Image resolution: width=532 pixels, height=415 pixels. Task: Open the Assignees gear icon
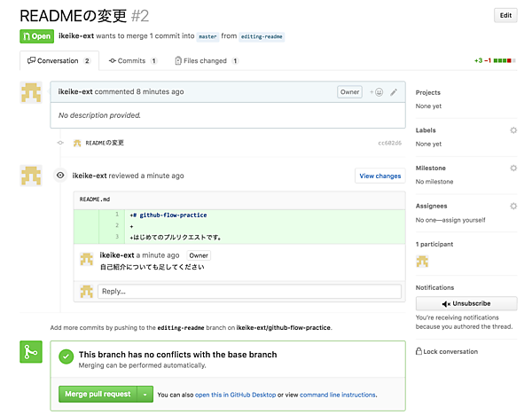click(513, 206)
